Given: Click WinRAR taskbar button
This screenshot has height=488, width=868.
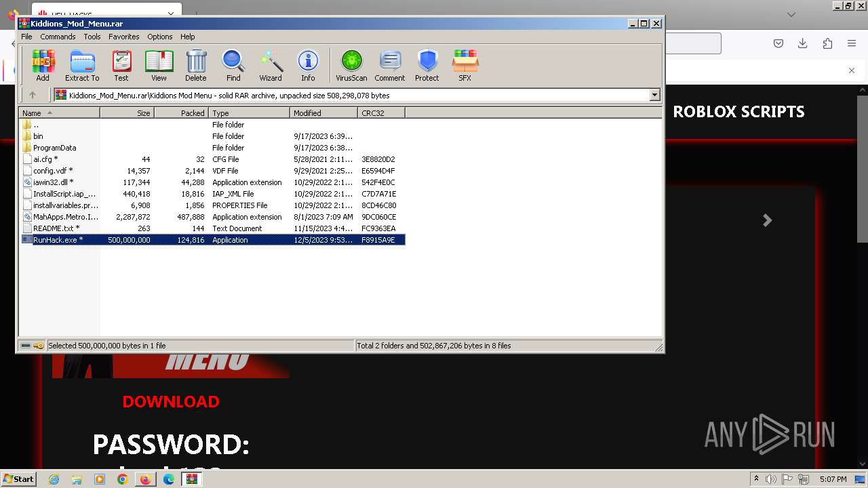Looking at the screenshot, I should click(193, 479).
